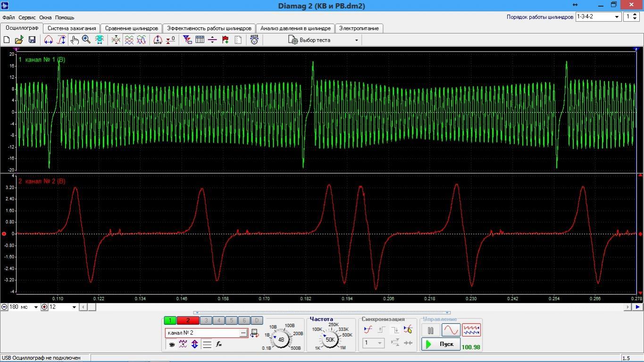Open the Выбор теста dropdown
Viewport: 644px width, 362px height.
click(x=324, y=40)
